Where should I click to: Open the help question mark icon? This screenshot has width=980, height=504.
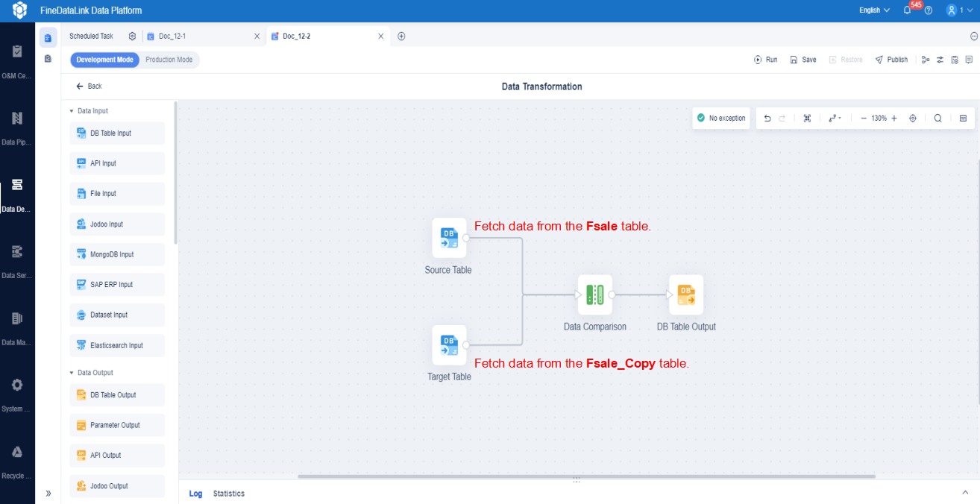pos(929,10)
